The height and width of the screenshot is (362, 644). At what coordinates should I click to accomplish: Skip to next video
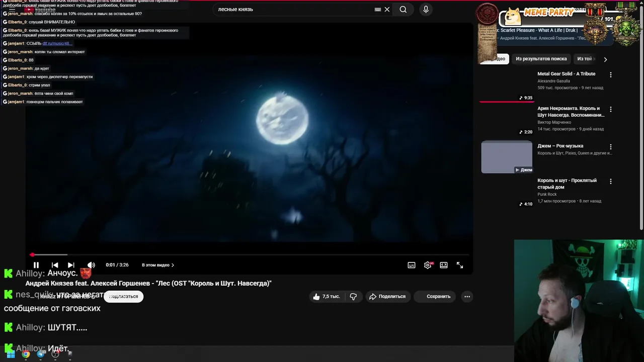pyautogui.click(x=71, y=265)
